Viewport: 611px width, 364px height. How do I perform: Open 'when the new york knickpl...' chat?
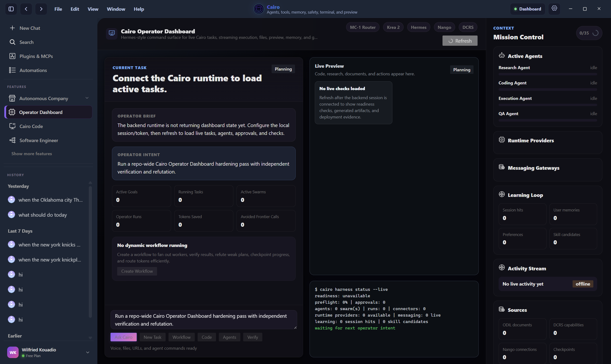pyautogui.click(x=47, y=260)
